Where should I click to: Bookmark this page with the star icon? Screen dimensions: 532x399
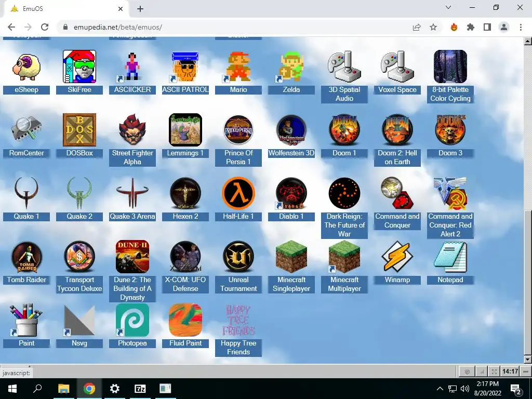(x=433, y=27)
